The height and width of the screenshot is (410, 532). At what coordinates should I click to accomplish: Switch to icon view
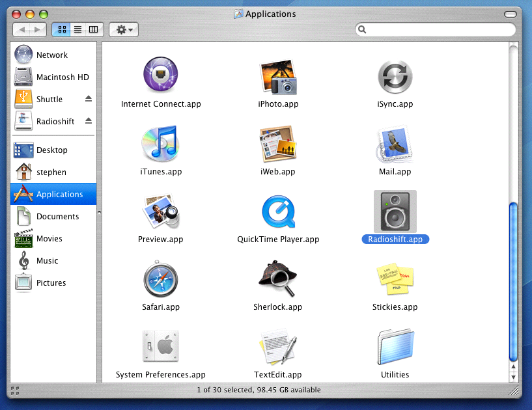pyautogui.click(x=62, y=29)
